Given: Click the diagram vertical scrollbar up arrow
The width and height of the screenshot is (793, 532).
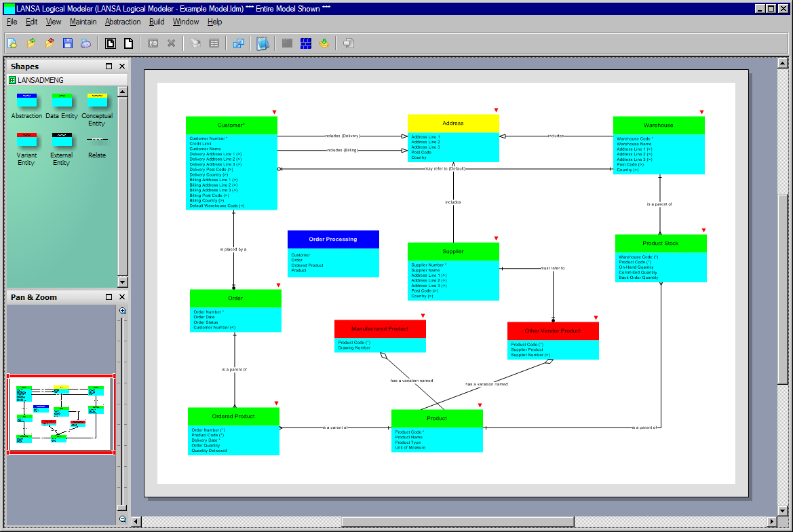Looking at the screenshot, I should pos(782,63).
